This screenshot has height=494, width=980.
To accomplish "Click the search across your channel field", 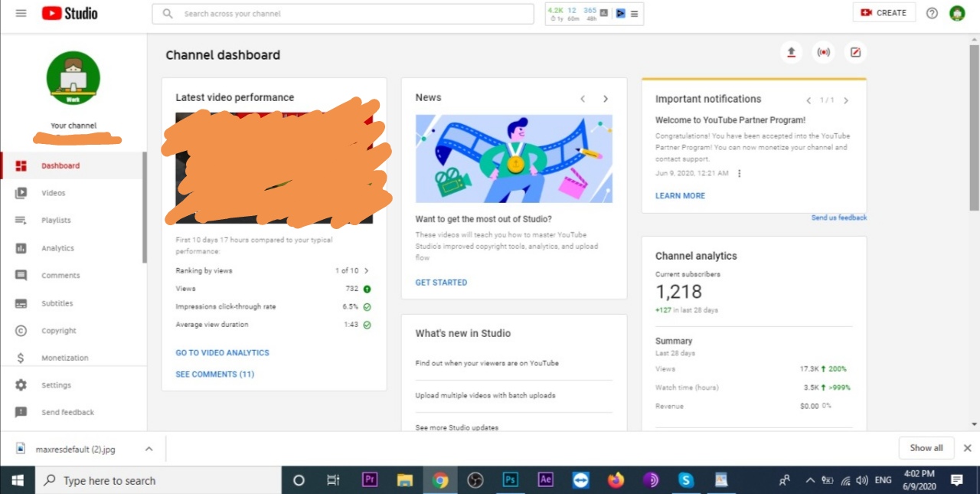I will coord(343,14).
